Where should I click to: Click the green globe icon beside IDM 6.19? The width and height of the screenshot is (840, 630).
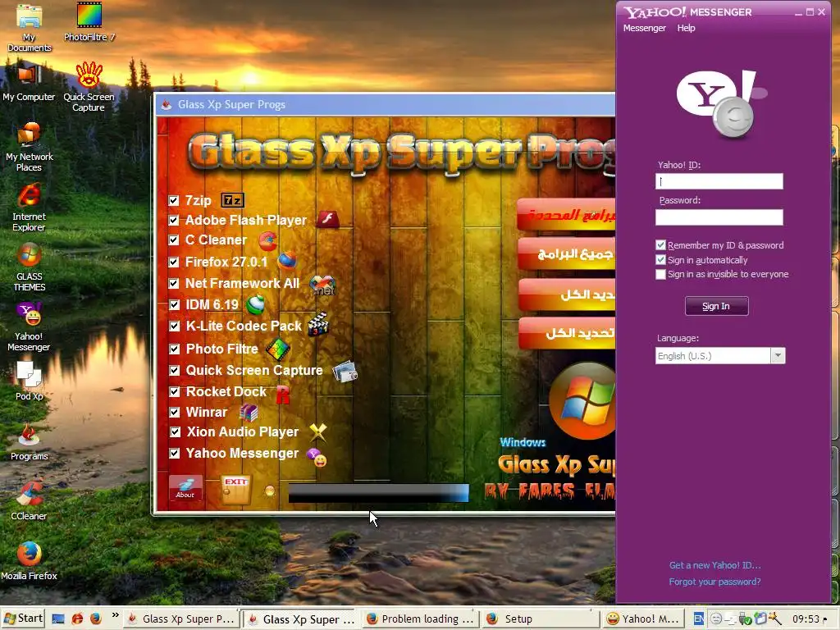tap(256, 304)
